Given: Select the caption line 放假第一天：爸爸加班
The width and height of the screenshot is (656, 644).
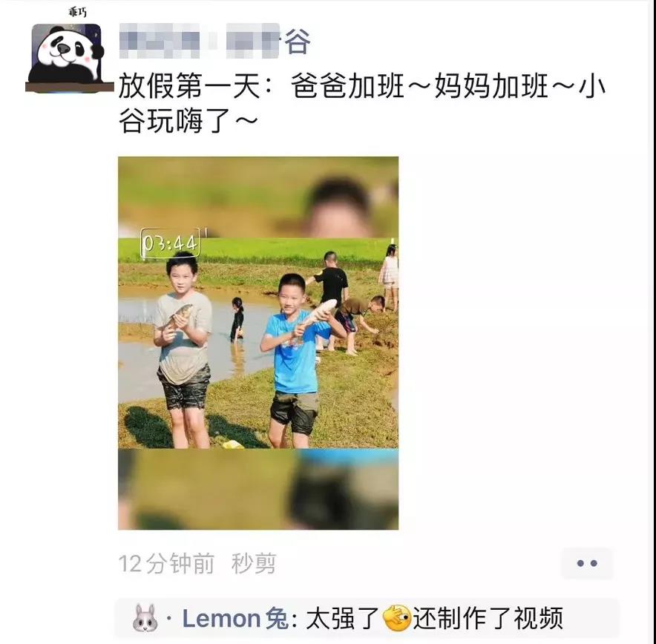Looking at the screenshot, I should click(x=261, y=86).
